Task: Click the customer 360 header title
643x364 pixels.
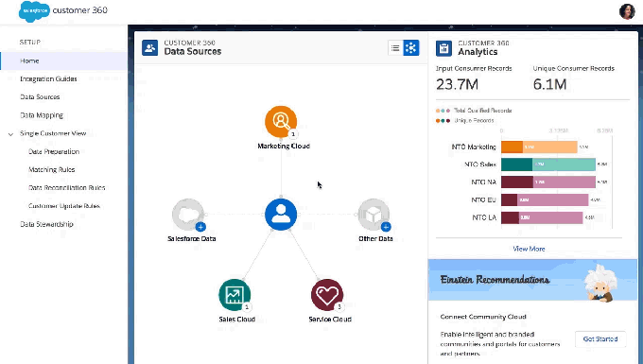Action: click(x=80, y=10)
